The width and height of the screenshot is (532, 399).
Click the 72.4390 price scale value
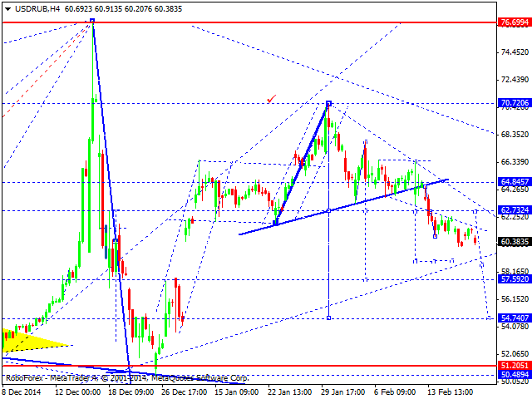click(x=515, y=80)
